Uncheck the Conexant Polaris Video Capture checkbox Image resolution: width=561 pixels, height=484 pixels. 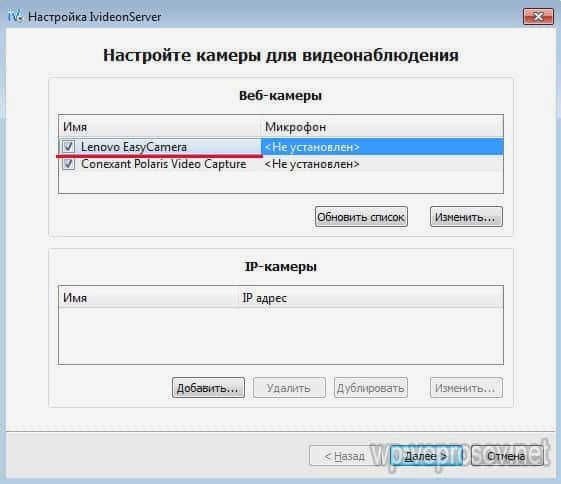[x=68, y=164]
